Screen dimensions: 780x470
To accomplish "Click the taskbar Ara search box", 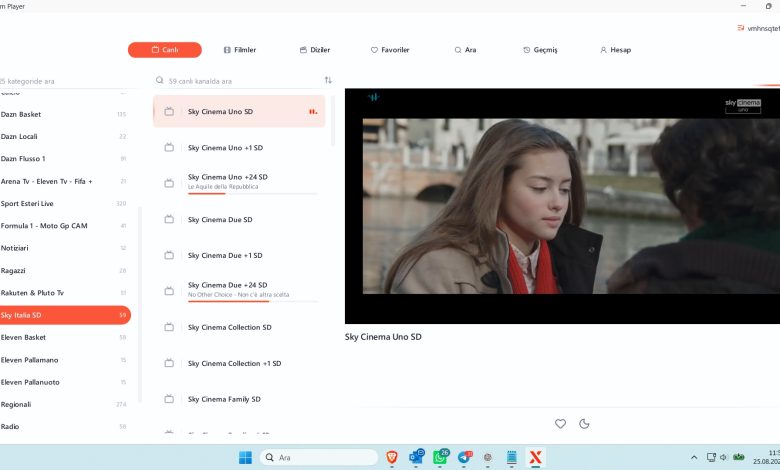I will click(x=319, y=458).
